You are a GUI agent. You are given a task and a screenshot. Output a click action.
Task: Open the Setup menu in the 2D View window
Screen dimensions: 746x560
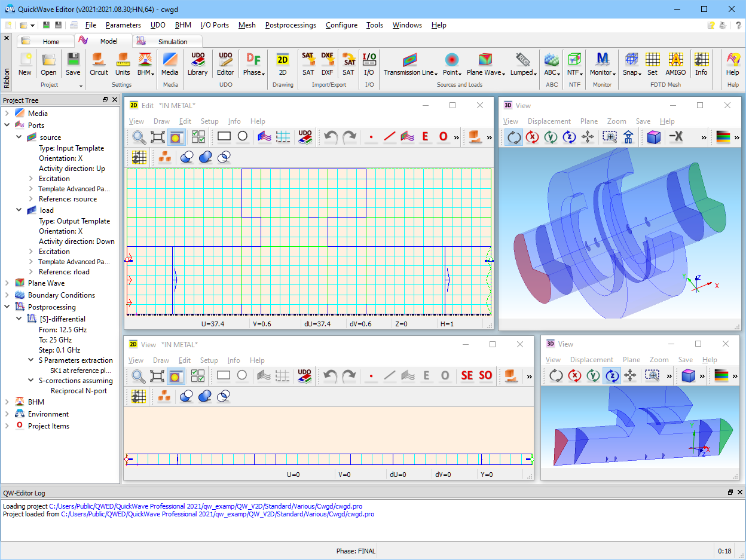click(x=209, y=360)
